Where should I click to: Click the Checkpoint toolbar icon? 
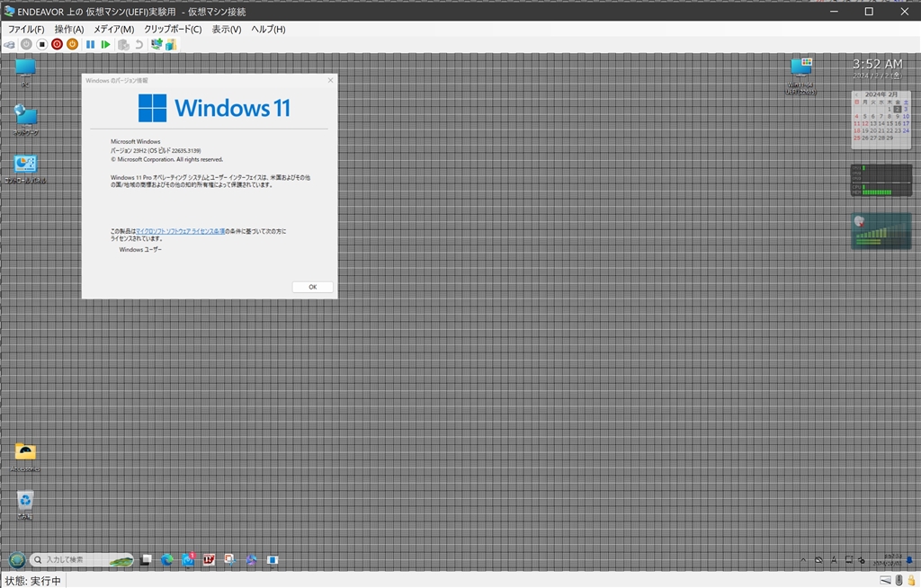coord(123,45)
